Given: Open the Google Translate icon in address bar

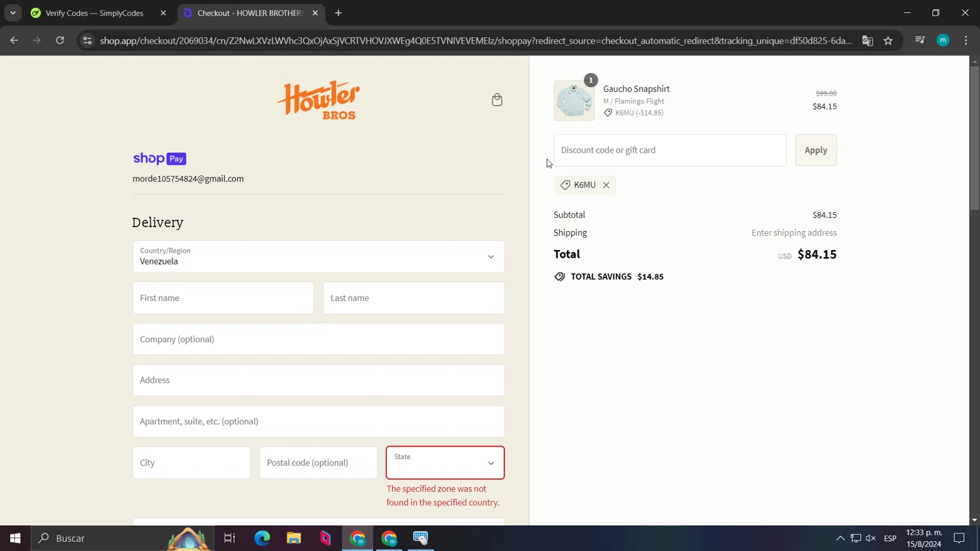Looking at the screenshot, I should (x=868, y=40).
